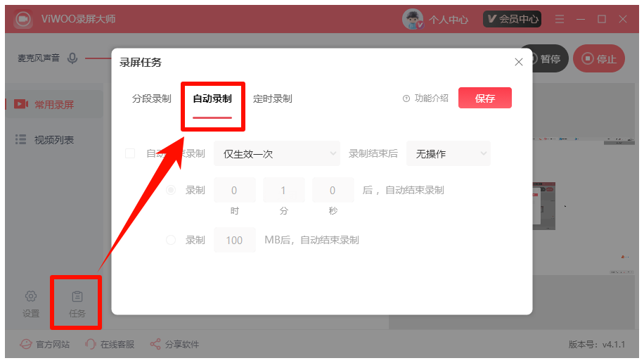Save the task with 保存 button
The image size is (644, 363).
pos(485,98)
